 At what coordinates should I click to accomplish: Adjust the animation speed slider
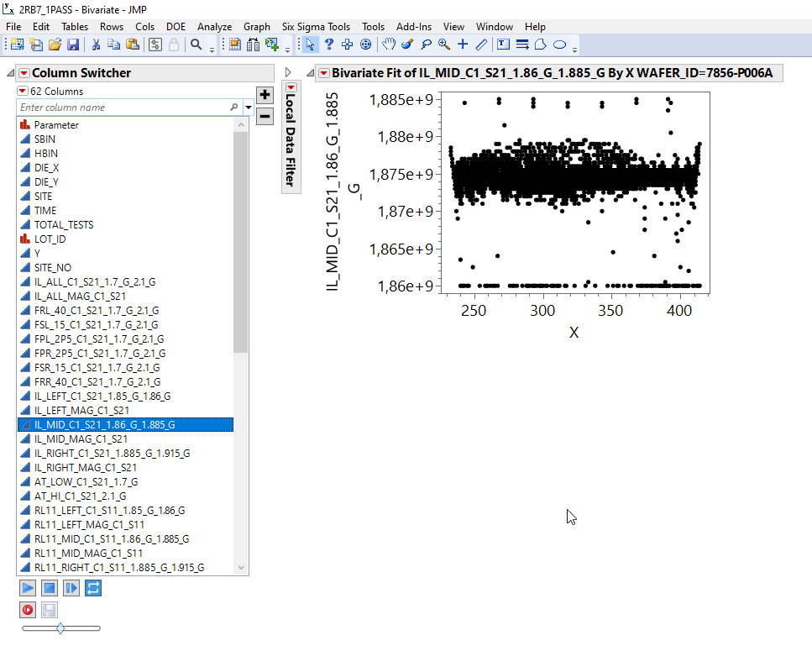click(60, 627)
